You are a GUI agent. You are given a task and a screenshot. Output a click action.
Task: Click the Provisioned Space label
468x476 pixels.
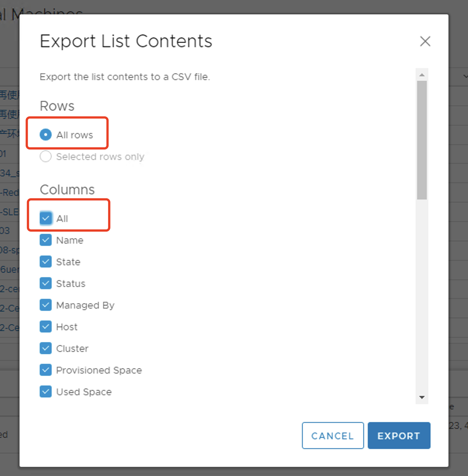(x=99, y=370)
